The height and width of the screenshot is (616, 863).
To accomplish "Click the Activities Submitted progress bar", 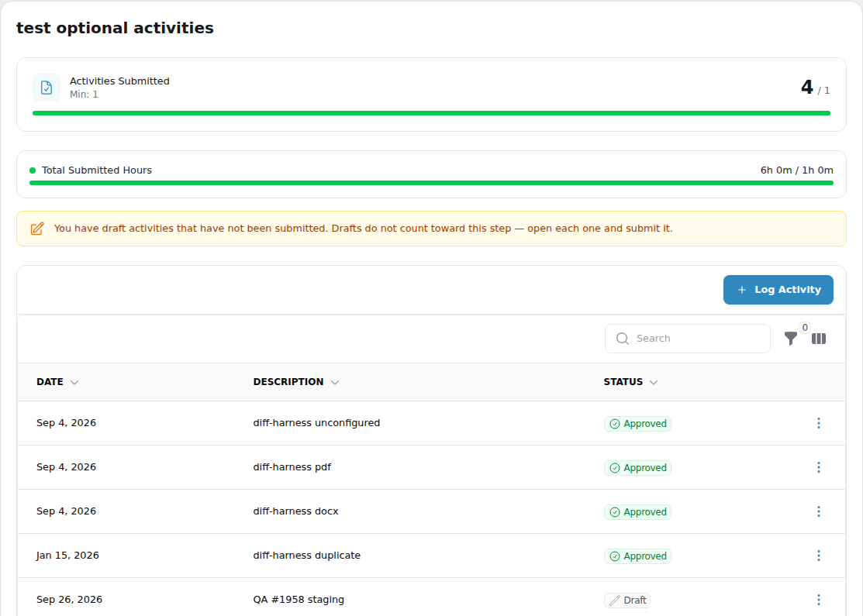I will [431, 113].
